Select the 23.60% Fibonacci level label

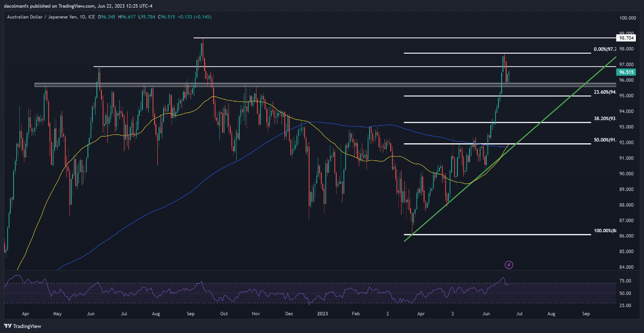point(605,92)
